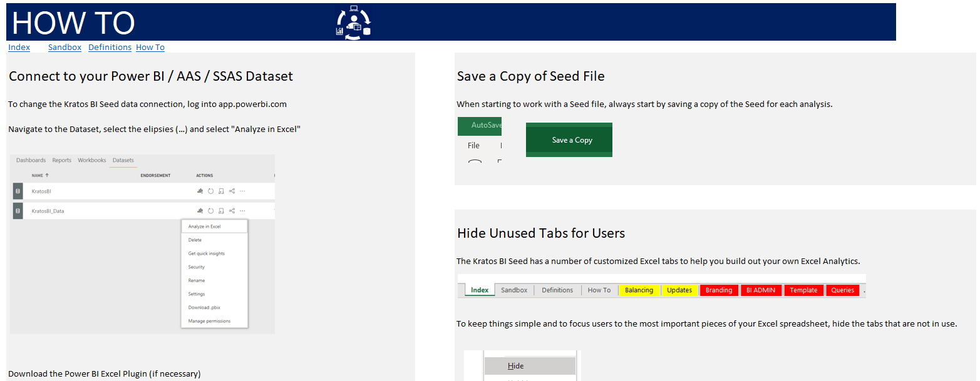Click the share icon for KratosBI_Data
This screenshot has height=381, width=980.
tap(232, 211)
